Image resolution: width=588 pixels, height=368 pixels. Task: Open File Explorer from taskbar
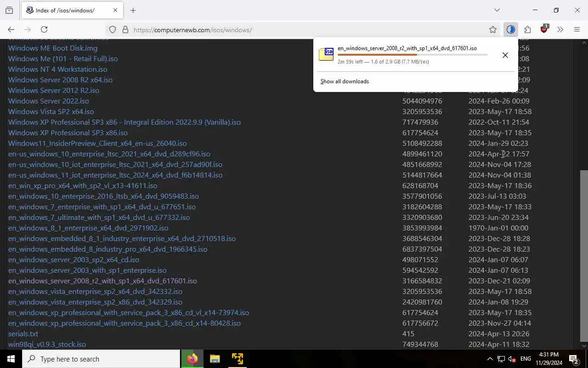point(215,359)
